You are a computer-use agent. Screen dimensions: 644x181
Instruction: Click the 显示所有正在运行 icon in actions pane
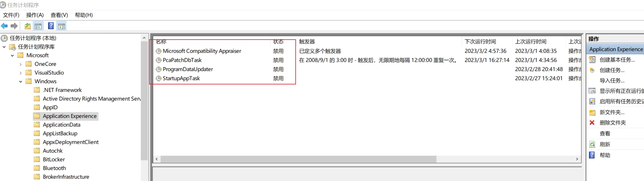[x=592, y=91]
